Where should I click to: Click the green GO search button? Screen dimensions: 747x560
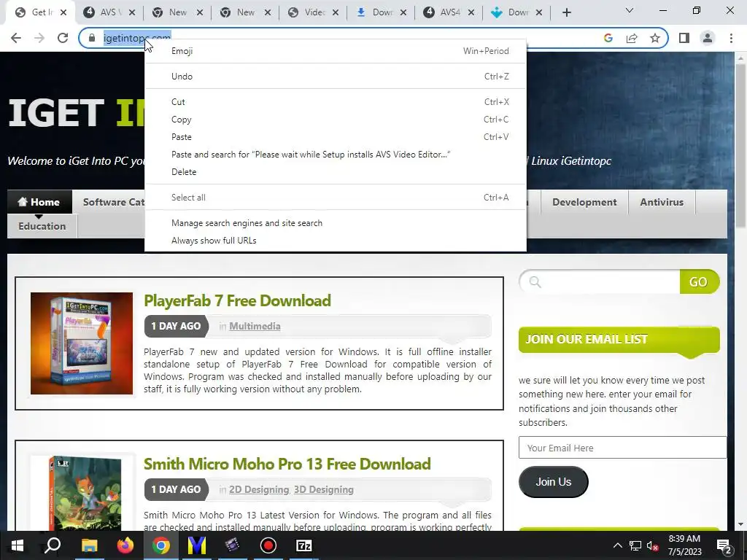(698, 282)
